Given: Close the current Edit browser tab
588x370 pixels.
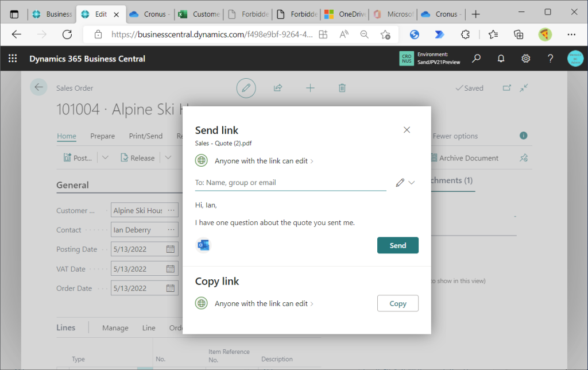Looking at the screenshot, I should pyautogui.click(x=116, y=14).
